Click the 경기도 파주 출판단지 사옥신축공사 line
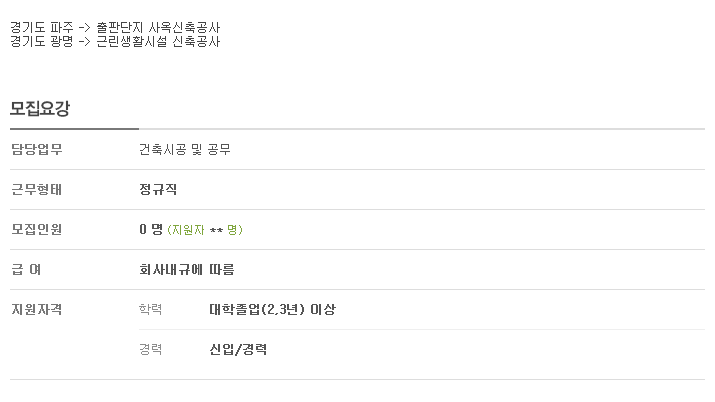Viewport: 715px width, 402px height. pyautogui.click(x=115, y=27)
